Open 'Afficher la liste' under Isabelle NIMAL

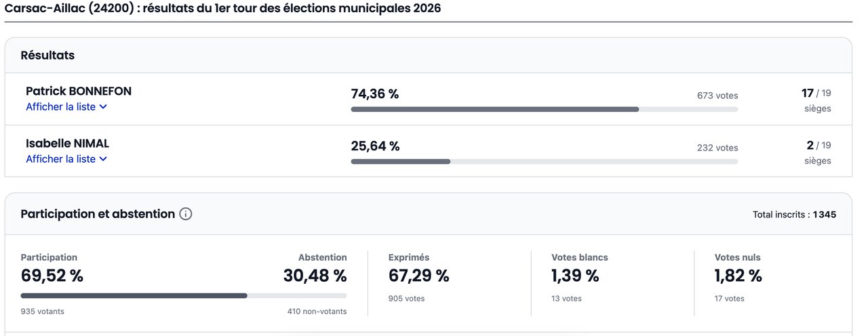pos(61,159)
